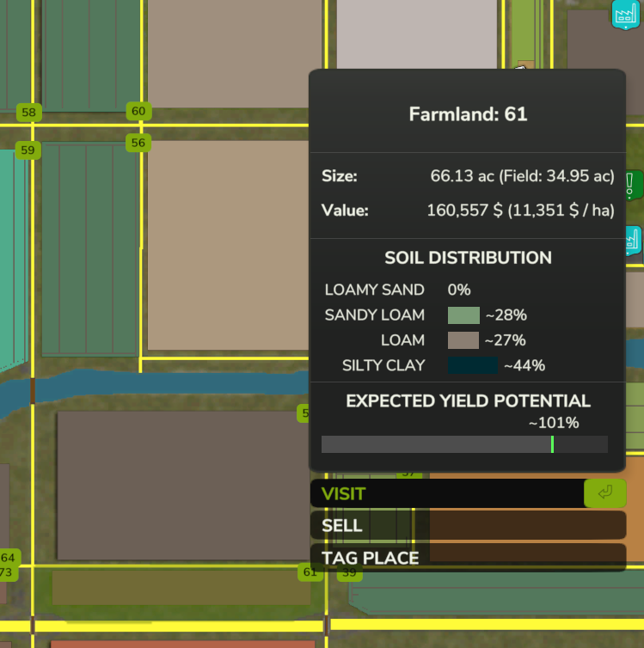Select farmland marker 59
The width and height of the screenshot is (644, 648).
click(x=28, y=150)
